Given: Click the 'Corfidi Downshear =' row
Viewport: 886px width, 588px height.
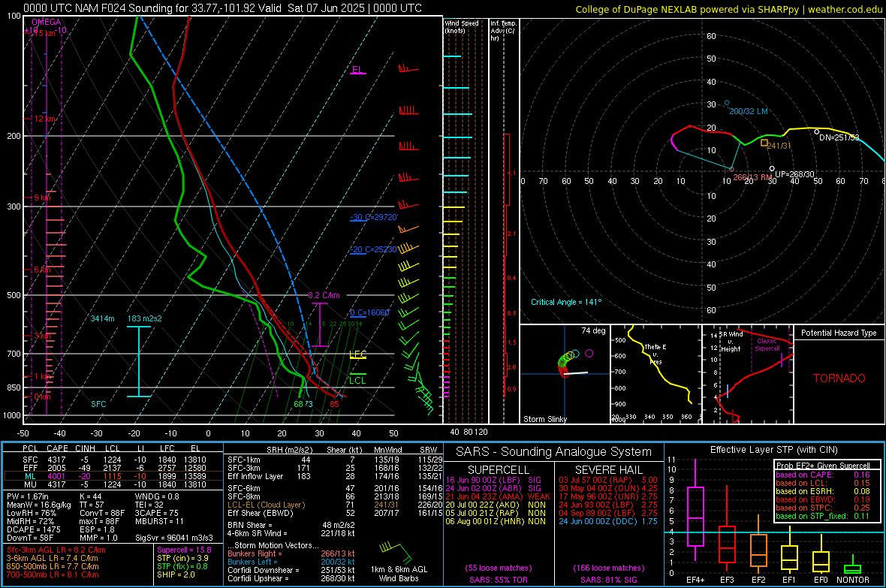Looking at the screenshot, I should click(291, 570).
